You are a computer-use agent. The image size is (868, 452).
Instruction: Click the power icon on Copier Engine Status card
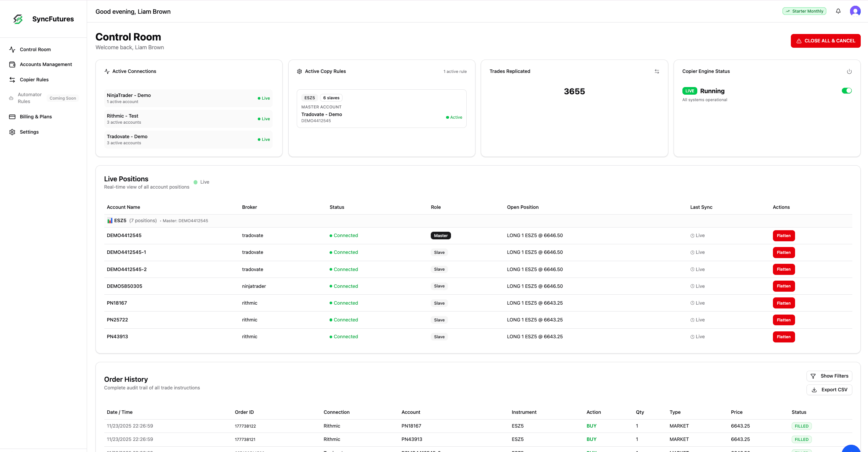click(x=849, y=71)
